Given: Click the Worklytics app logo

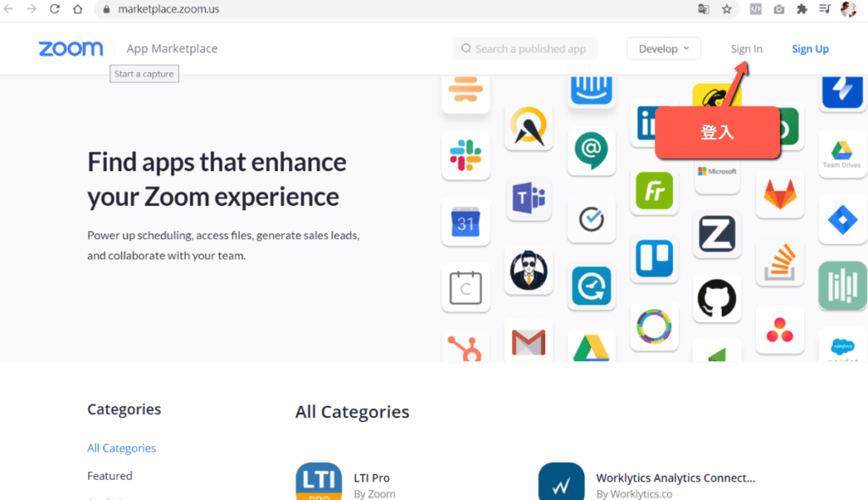Looking at the screenshot, I should [x=561, y=481].
